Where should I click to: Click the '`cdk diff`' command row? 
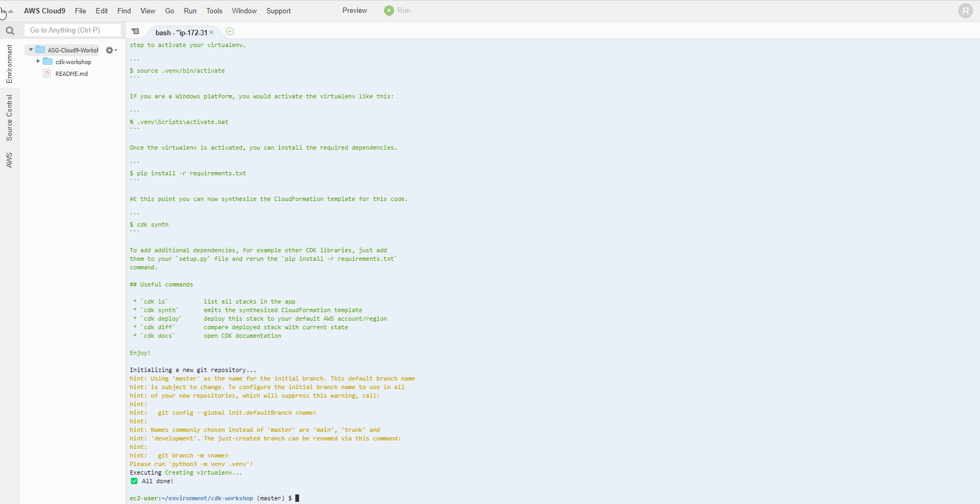pos(240,327)
